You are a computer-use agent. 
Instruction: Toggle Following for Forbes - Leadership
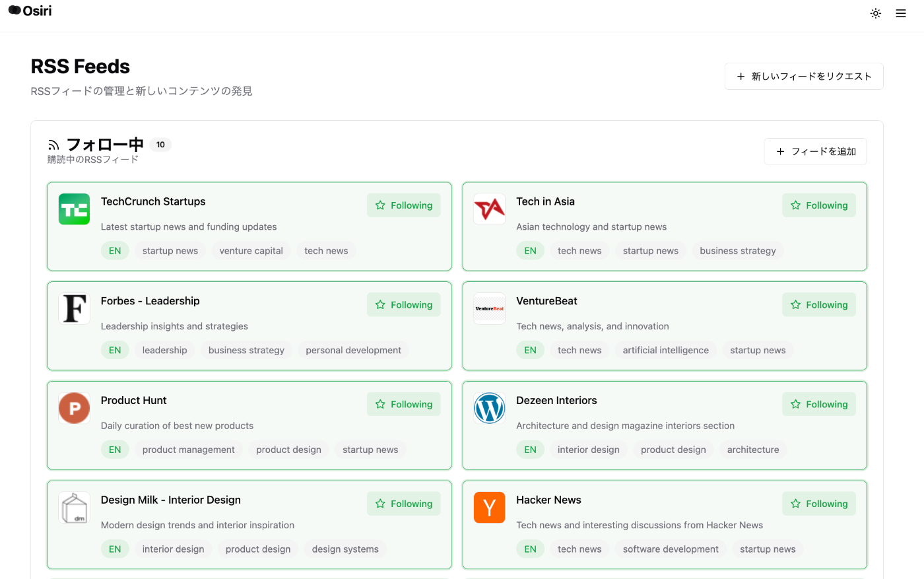(404, 305)
